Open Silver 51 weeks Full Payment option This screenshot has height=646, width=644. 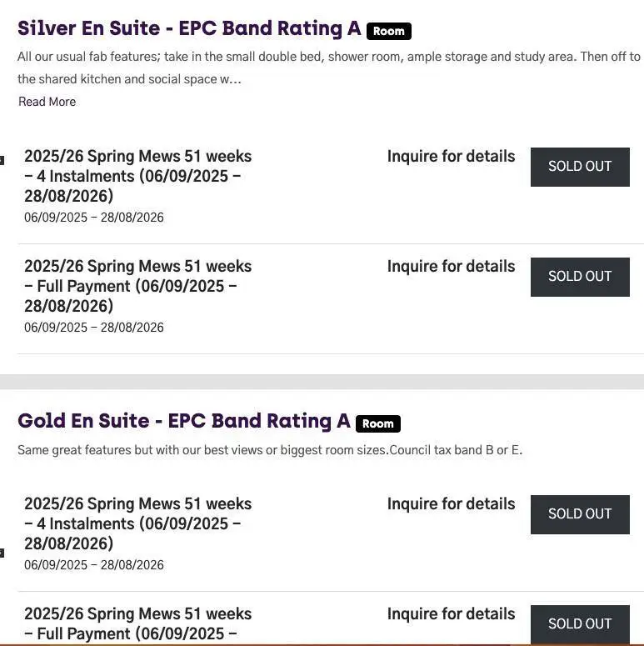pyautogui.click(x=138, y=286)
